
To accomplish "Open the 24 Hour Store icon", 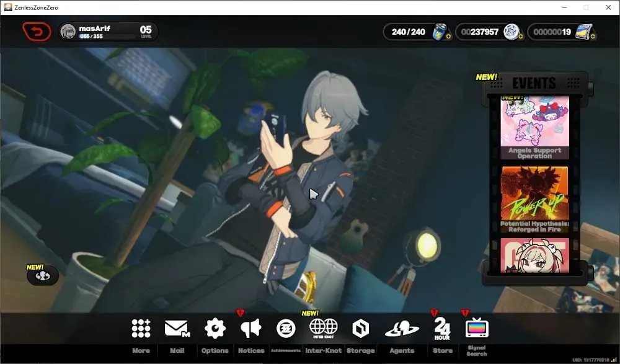I will click(x=442, y=329).
